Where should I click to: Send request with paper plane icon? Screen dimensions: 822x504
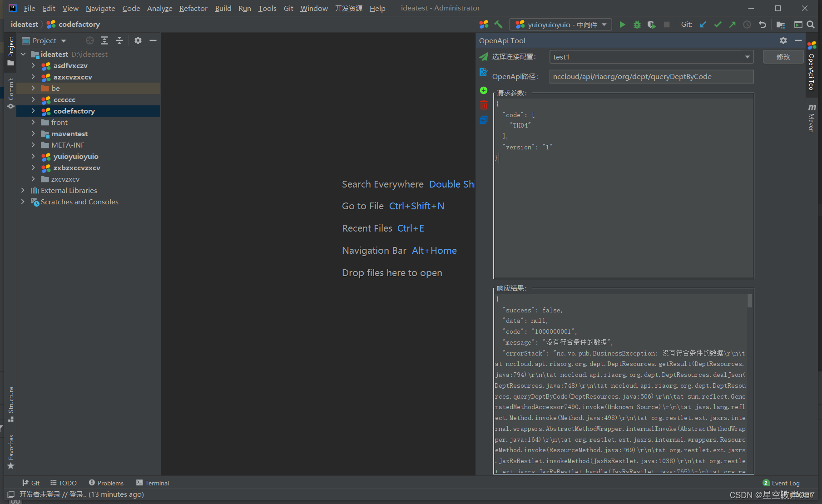(484, 57)
